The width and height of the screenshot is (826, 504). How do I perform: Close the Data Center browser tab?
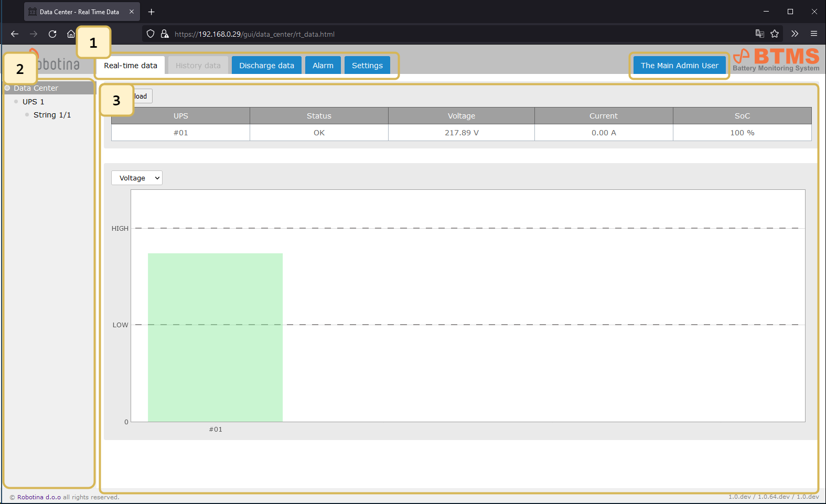coord(132,12)
